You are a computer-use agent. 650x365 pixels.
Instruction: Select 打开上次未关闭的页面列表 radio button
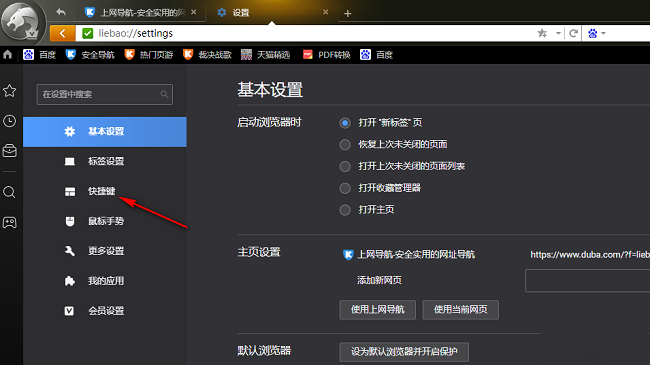point(345,166)
